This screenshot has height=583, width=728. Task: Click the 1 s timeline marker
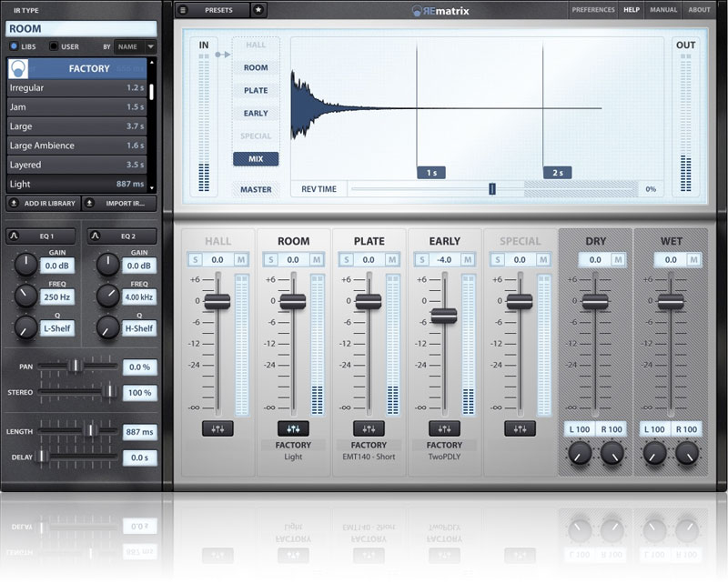[430, 173]
